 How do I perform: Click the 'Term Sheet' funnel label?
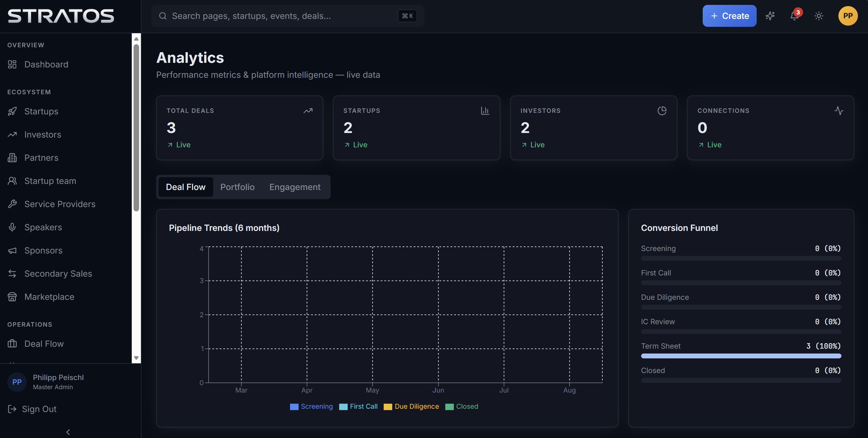pos(660,346)
